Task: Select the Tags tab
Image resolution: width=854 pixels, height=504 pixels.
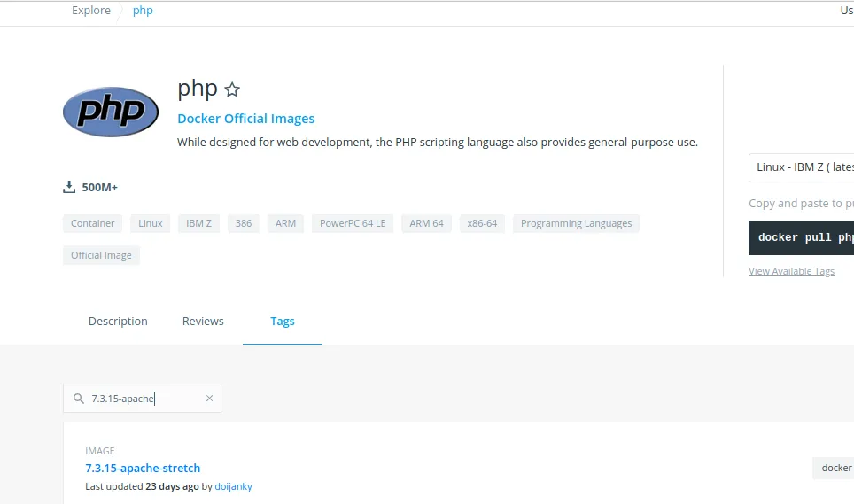Action: pos(283,321)
